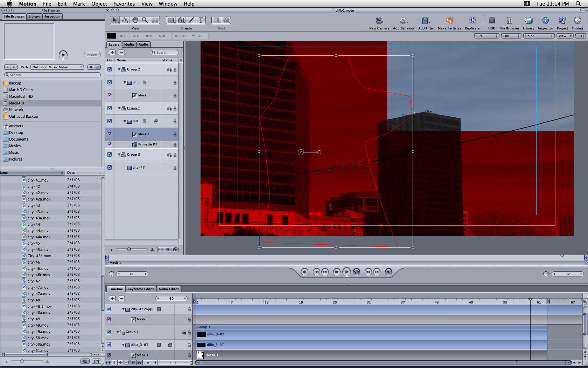
Task: Open the Add Filter tool
Action: (x=426, y=21)
